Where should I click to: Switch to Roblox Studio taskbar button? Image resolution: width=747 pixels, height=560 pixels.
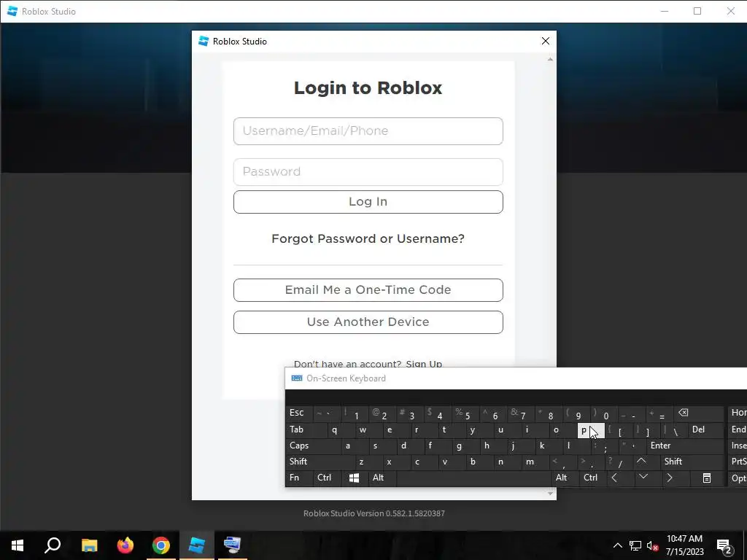pos(197,545)
